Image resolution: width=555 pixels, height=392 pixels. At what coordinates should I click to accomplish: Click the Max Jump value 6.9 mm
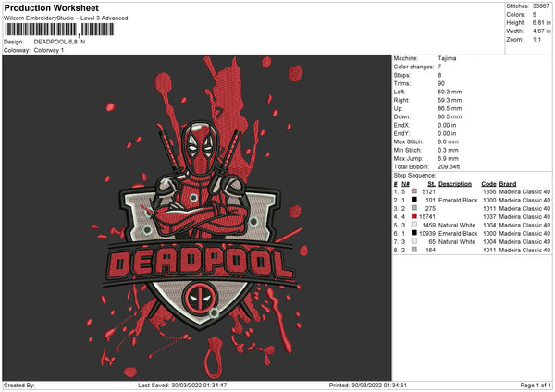[448, 159]
